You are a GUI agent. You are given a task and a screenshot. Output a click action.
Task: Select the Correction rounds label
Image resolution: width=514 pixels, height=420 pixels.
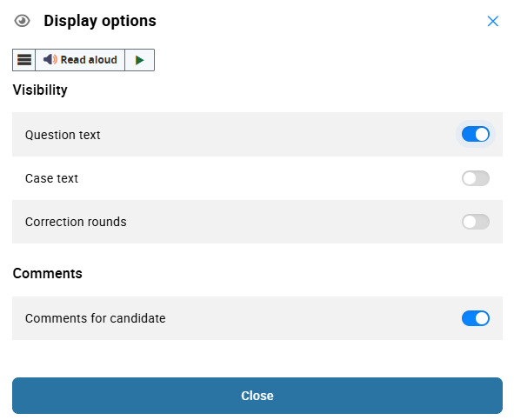point(76,222)
